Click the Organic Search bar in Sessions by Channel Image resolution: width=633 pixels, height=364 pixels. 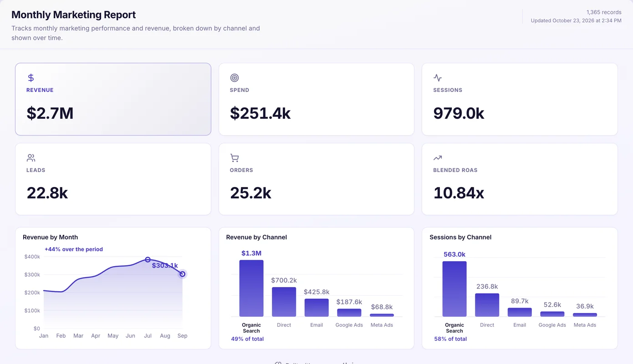click(x=454, y=289)
